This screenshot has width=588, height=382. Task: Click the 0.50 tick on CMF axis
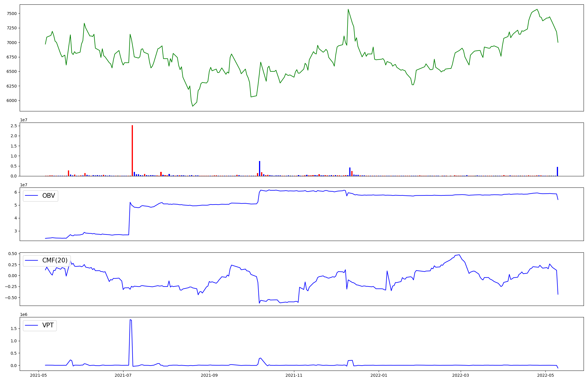(12, 254)
